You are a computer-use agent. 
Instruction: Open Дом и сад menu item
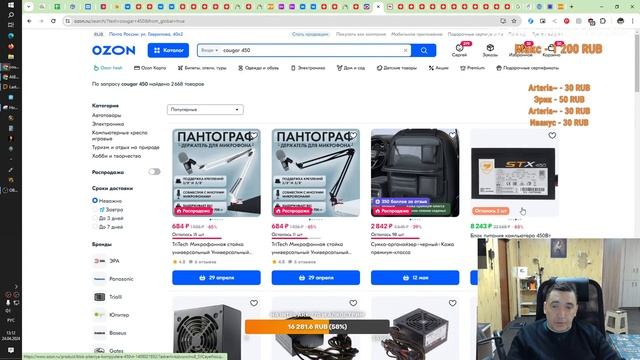click(x=351, y=68)
